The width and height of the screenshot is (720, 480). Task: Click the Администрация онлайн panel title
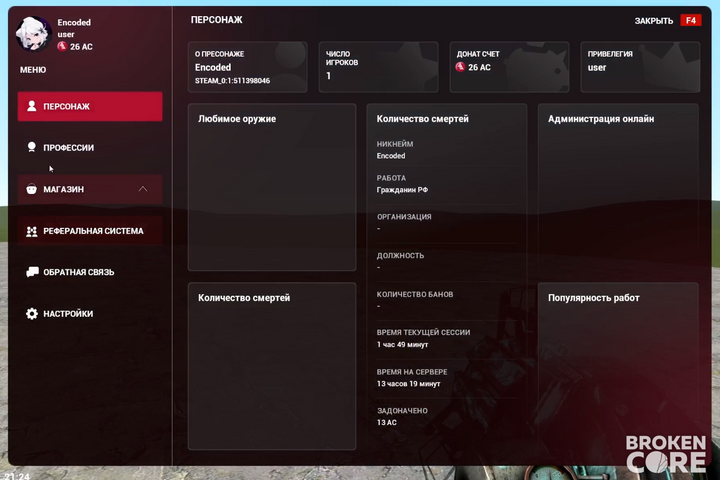(601, 119)
